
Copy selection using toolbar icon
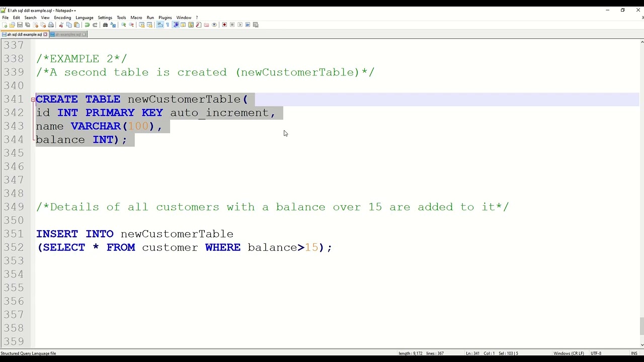[x=69, y=25]
